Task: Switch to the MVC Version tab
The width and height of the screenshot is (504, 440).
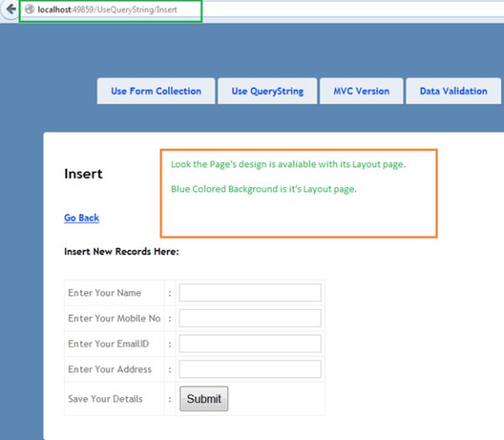Action: [361, 91]
